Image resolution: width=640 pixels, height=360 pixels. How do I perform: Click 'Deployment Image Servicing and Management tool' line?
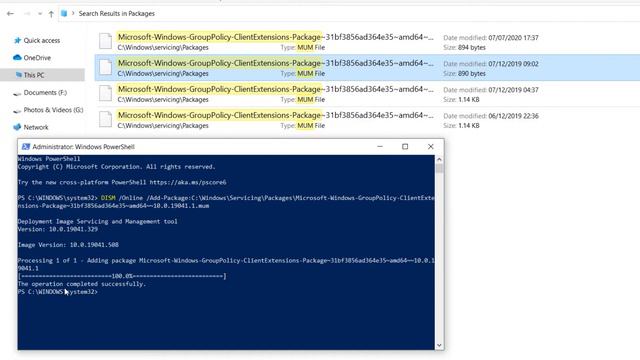(98, 221)
